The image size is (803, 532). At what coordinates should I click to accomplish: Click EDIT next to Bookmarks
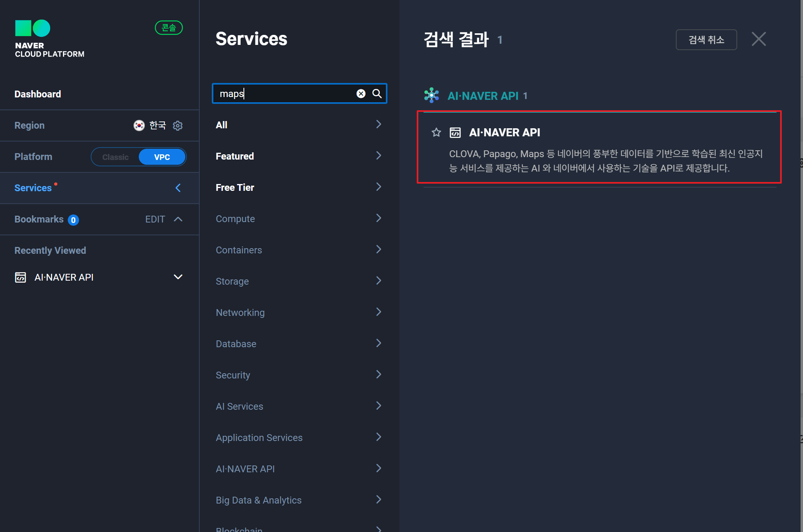coord(155,219)
